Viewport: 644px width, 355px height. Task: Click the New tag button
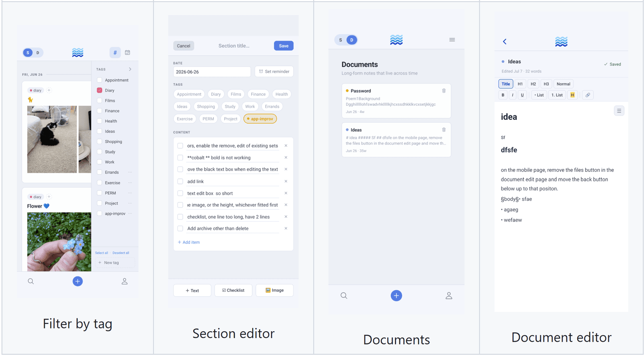(115, 262)
